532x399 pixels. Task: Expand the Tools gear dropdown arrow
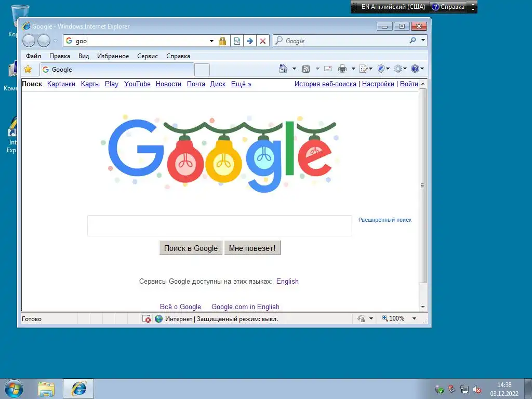click(x=405, y=69)
